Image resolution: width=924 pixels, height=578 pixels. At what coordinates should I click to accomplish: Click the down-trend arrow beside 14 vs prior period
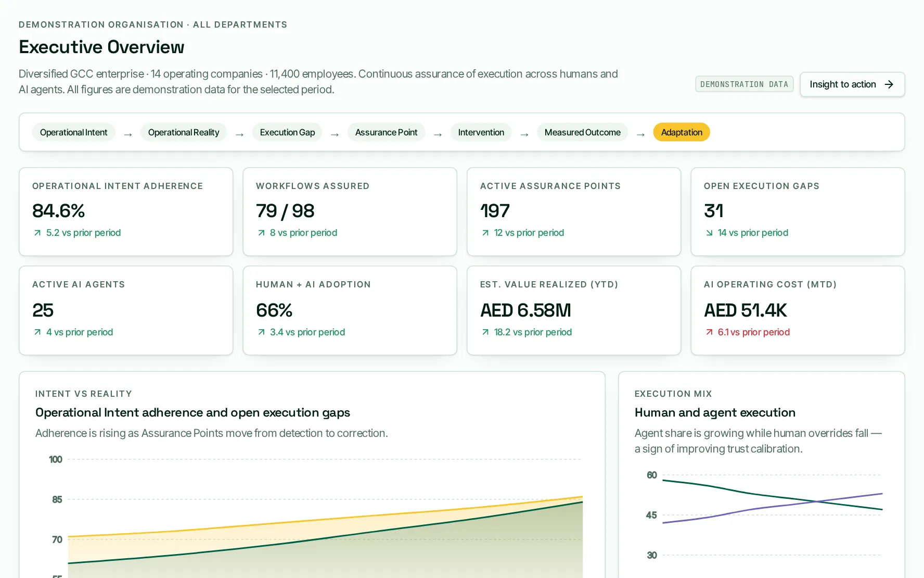coord(709,233)
